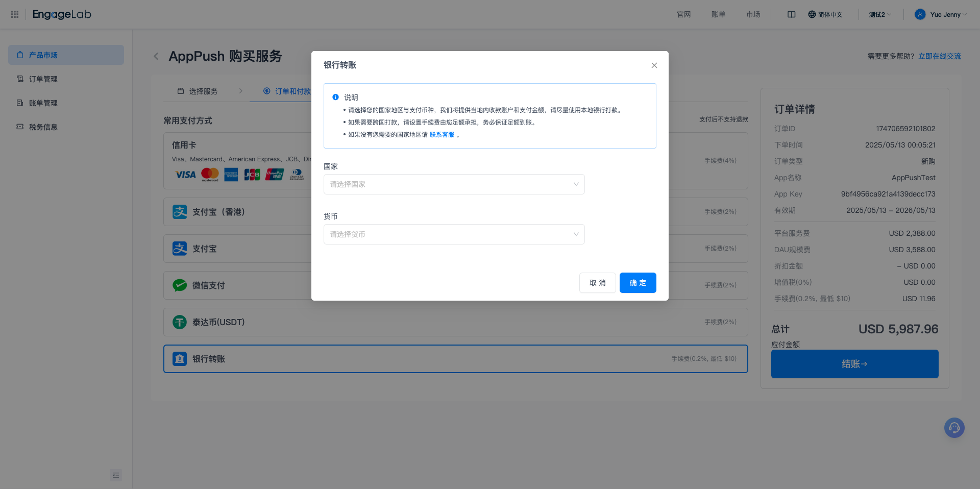The width and height of the screenshot is (980, 489).
Task: Collapse the sidebar using bottom toggle icon
Action: (x=116, y=475)
